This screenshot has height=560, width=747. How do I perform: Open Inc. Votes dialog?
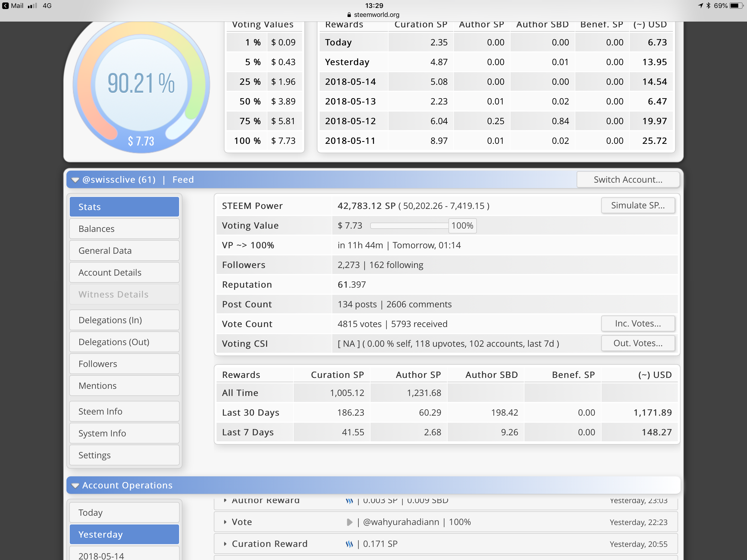click(x=638, y=323)
